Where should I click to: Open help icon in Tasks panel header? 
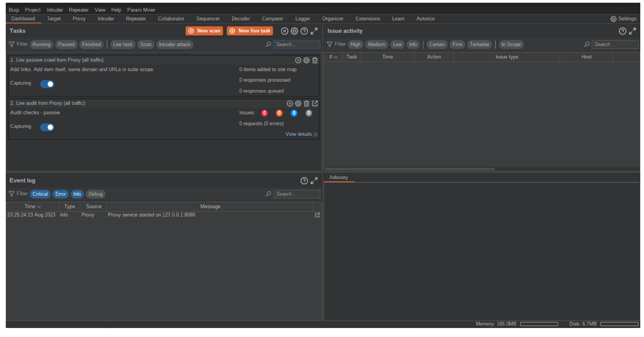pos(304,31)
